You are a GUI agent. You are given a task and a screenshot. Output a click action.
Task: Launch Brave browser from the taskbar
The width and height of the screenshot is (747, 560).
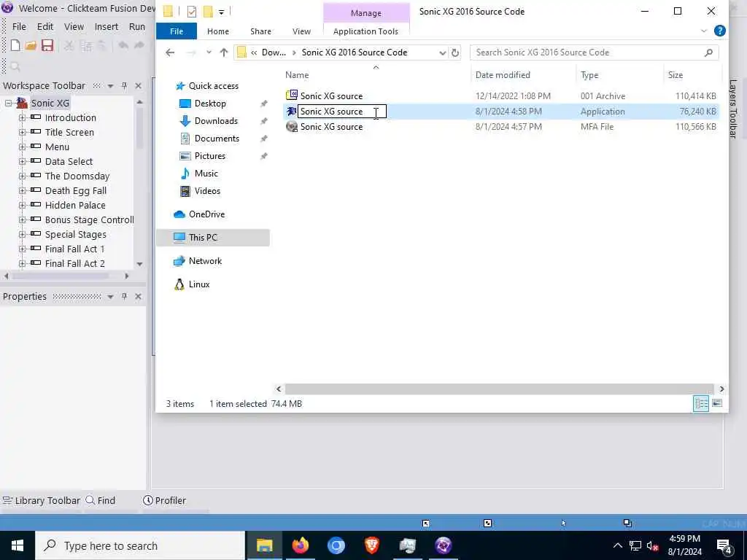pos(371,545)
